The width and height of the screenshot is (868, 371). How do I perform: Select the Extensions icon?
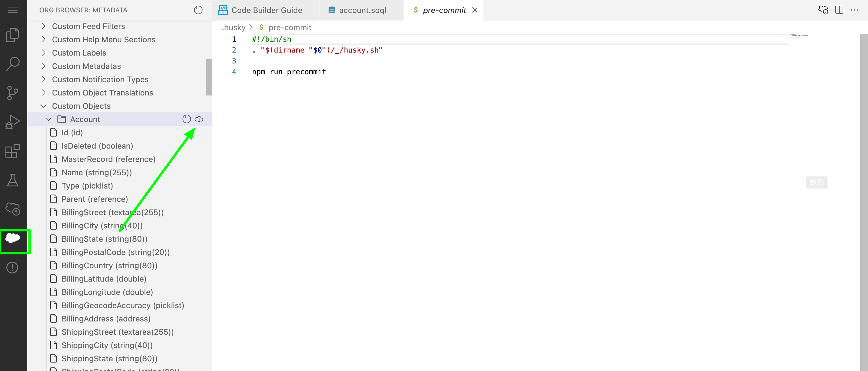coord(12,151)
